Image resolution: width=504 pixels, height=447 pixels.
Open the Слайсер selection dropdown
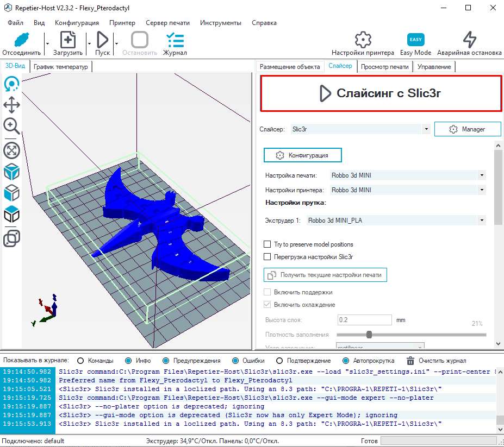tap(426, 129)
